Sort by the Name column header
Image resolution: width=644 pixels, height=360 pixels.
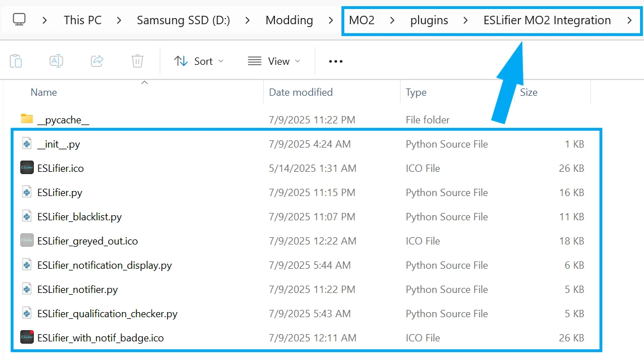(43, 92)
